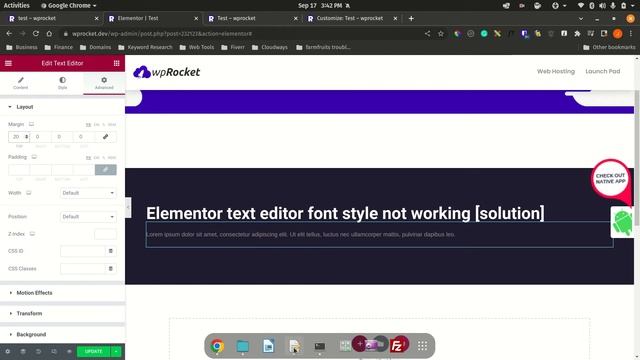The width and height of the screenshot is (640, 360).
Task: Expand the Motion Effects section
Action: point(62,293)
